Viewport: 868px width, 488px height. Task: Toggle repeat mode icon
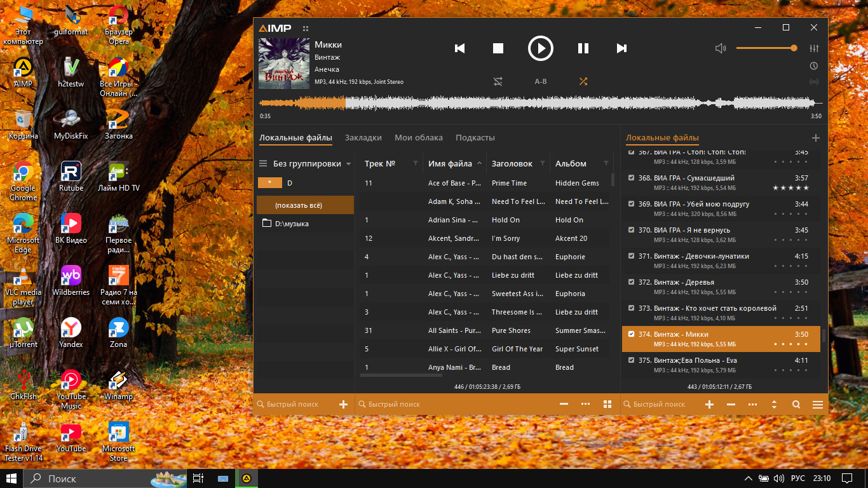(498, 81)
